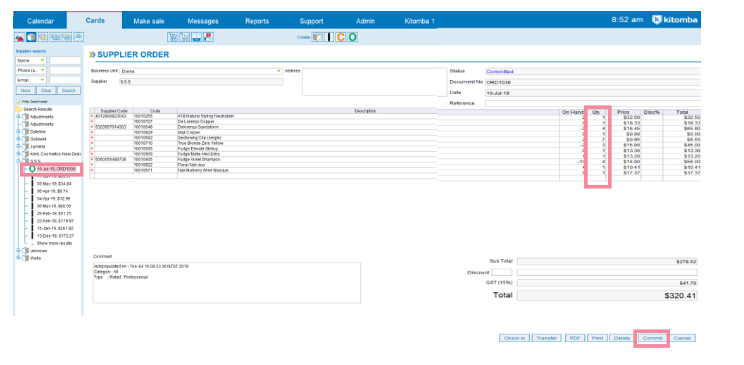Click the kitomba logo in the header
The image size is (744, 365).
pos(674,20)
